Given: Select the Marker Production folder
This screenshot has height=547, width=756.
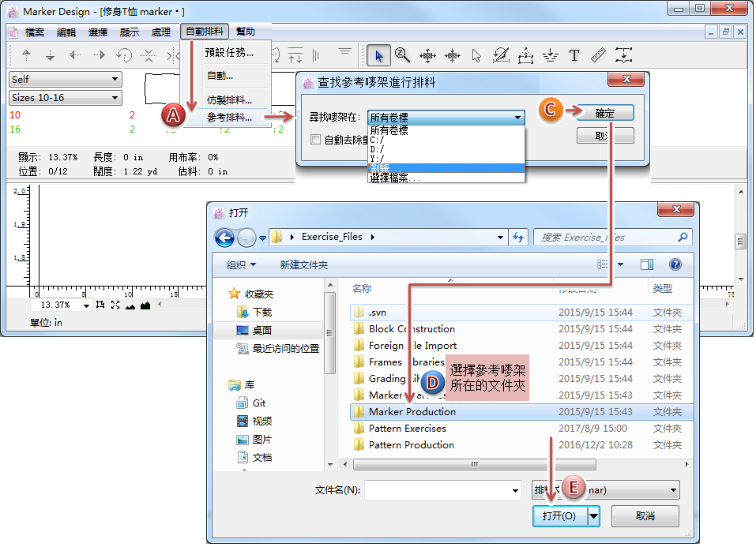Looking at the screenshot, I should click(x=412, y=412).
